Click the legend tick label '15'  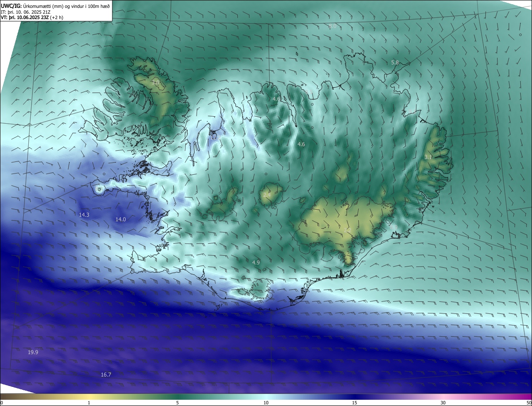tap(355, 403)
